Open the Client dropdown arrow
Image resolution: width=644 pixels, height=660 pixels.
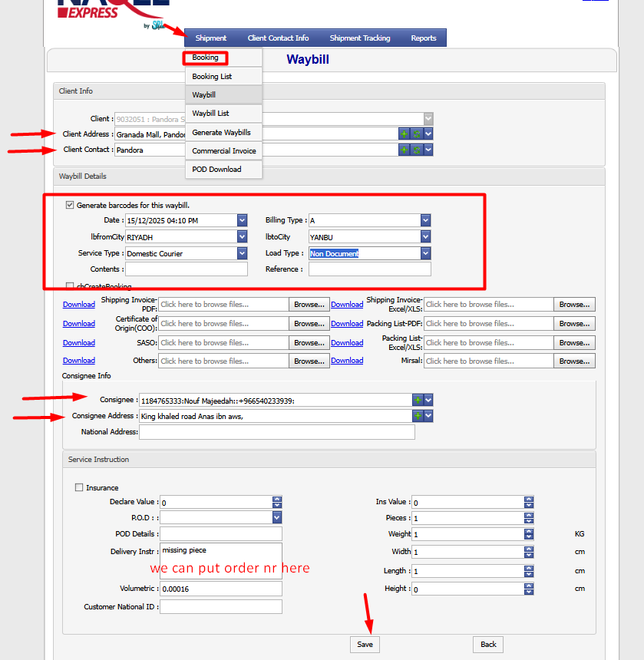tap(428, 119)
